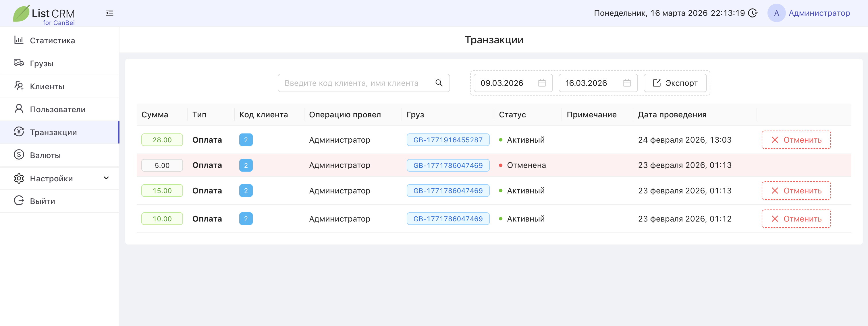Screen dimensions: 868x326
Task: Click Выйти to log out
Action: (42, 201)
